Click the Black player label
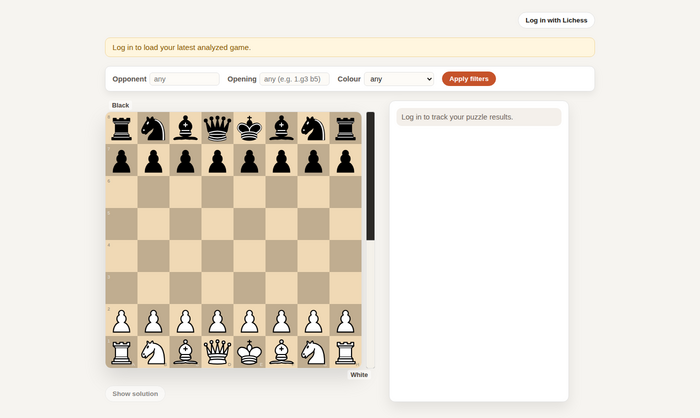Screen dimensions: 700x418 pos(121,105)
